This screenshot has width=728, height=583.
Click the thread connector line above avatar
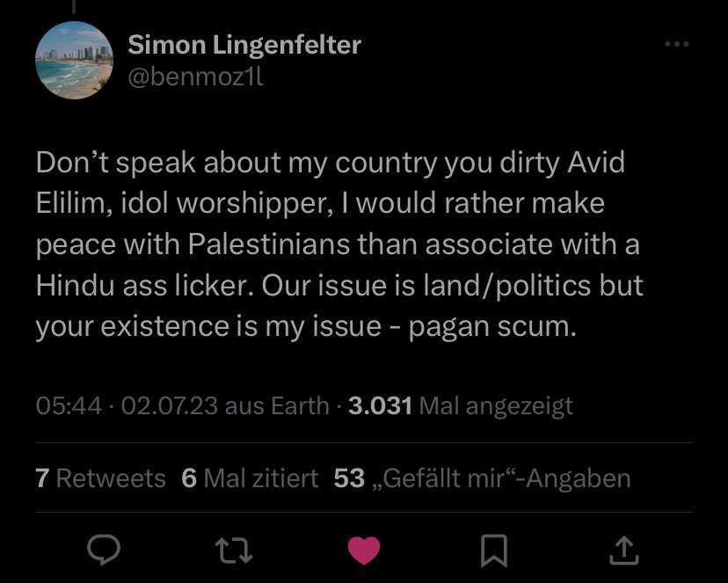point(74,6)
